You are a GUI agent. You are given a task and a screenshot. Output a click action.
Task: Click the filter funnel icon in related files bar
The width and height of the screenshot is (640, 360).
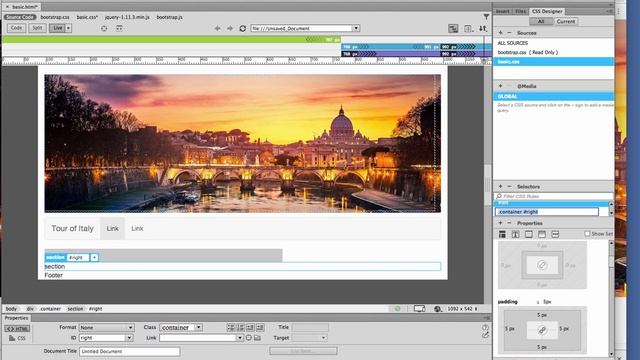(x=486, y=17)
